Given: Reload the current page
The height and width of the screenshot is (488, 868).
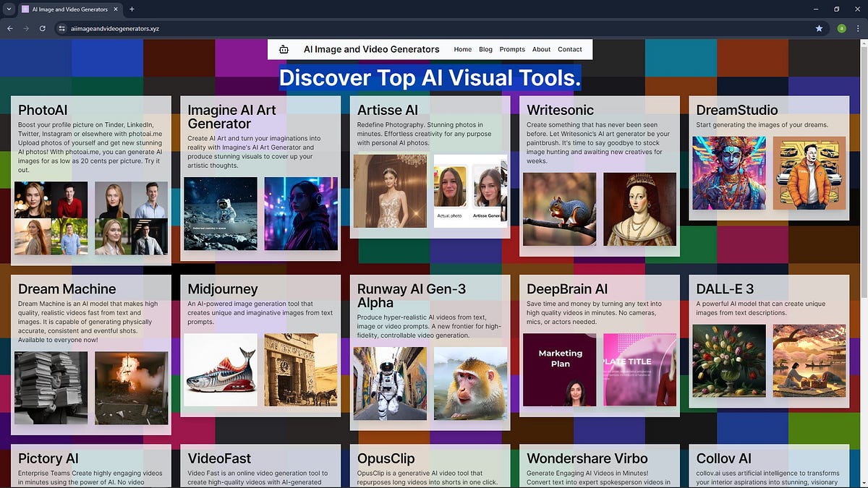Looking at the screenshot, I should [43, 28].
